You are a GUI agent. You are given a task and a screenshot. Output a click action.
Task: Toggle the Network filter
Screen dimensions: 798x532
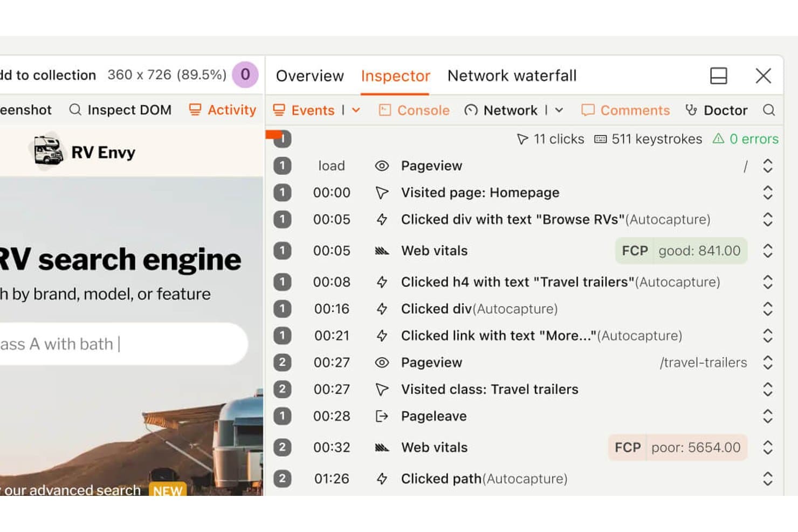point(501,110)
